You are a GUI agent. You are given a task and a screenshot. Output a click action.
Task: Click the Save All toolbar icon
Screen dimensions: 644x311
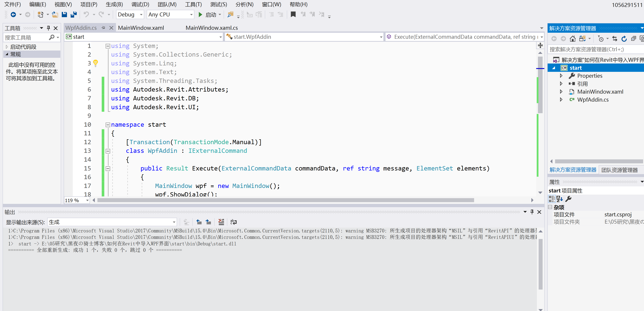point(74,15)
